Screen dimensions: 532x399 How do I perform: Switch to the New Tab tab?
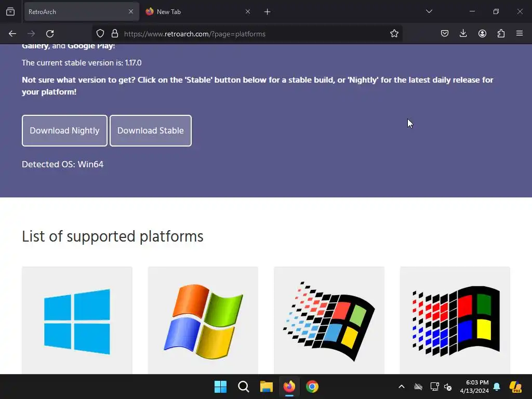coord(198,11)
